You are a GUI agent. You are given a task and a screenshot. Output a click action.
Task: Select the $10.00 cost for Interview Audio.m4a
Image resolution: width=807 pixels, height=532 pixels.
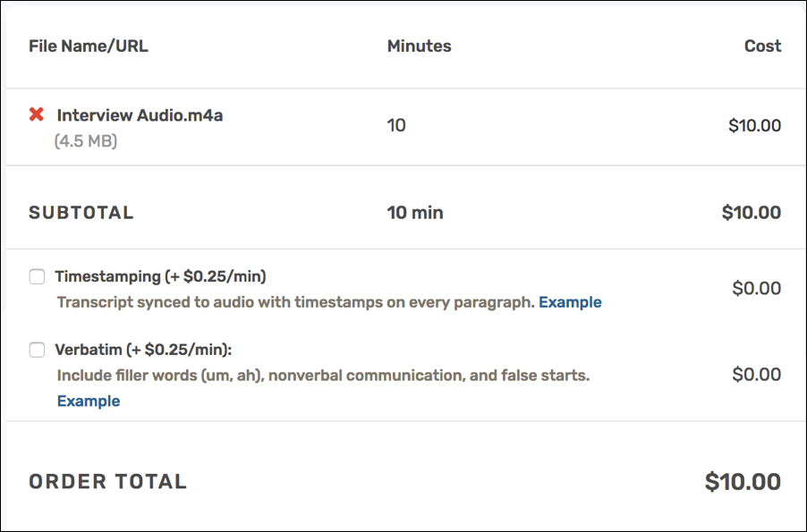(754, 125)
